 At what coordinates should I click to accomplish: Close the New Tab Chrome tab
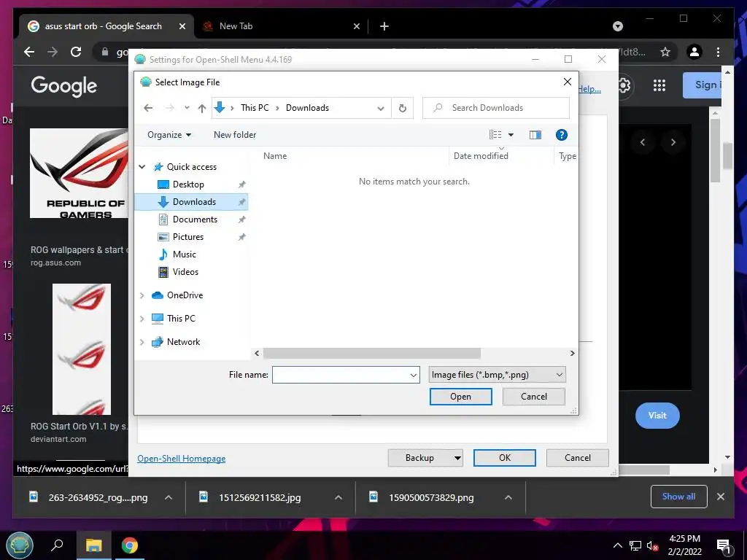point(356,26)
